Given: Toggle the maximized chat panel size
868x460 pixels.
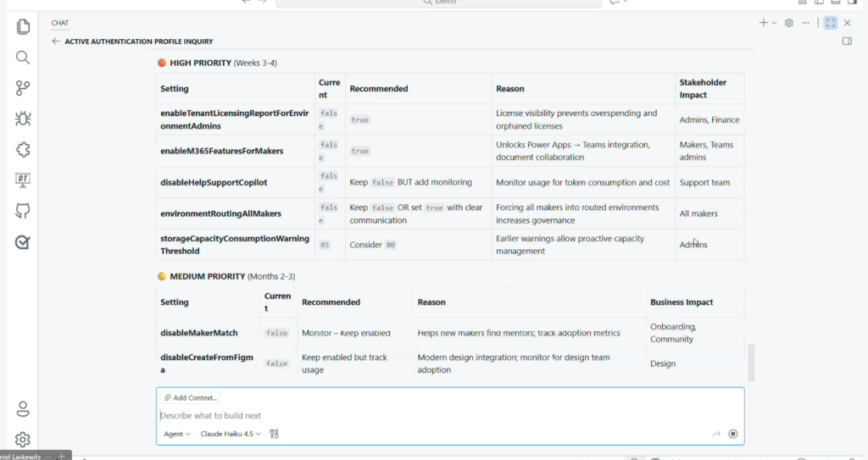Looking at the screenshot, I should click(830, 23).
